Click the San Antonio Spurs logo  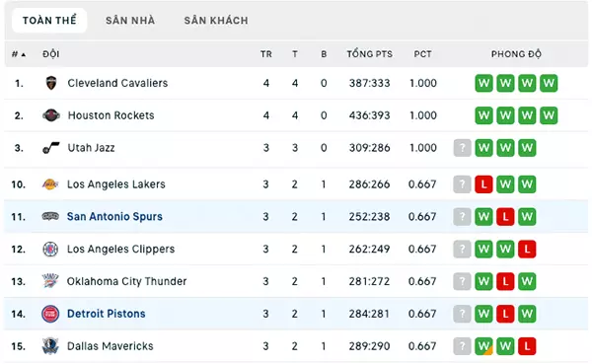click(50, 216)
